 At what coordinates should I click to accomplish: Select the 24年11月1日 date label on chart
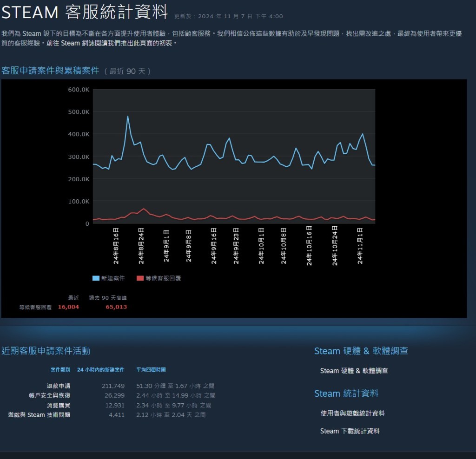360,245
